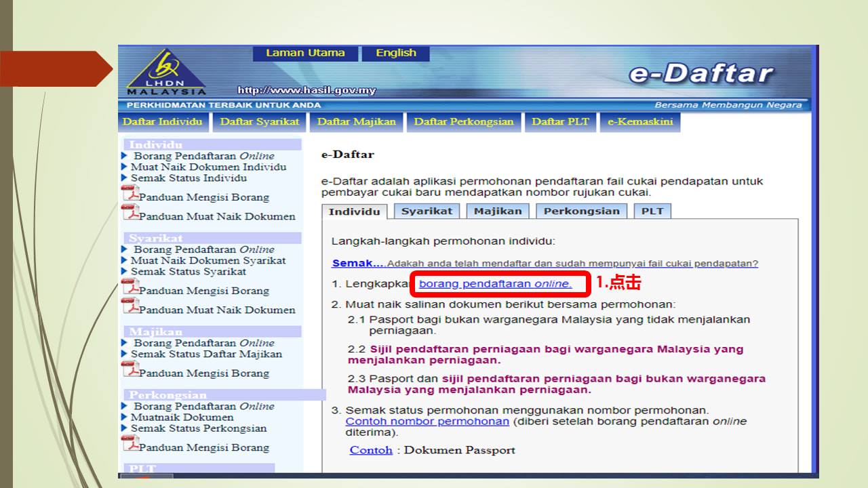Open the http://www.hasil.gov.my link

coord(307,90)
